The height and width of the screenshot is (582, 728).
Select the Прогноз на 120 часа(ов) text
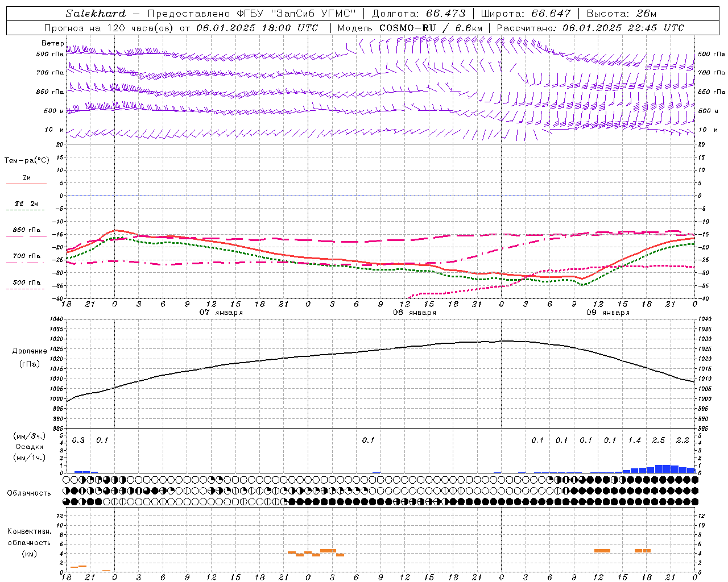[x=109, y=28]
